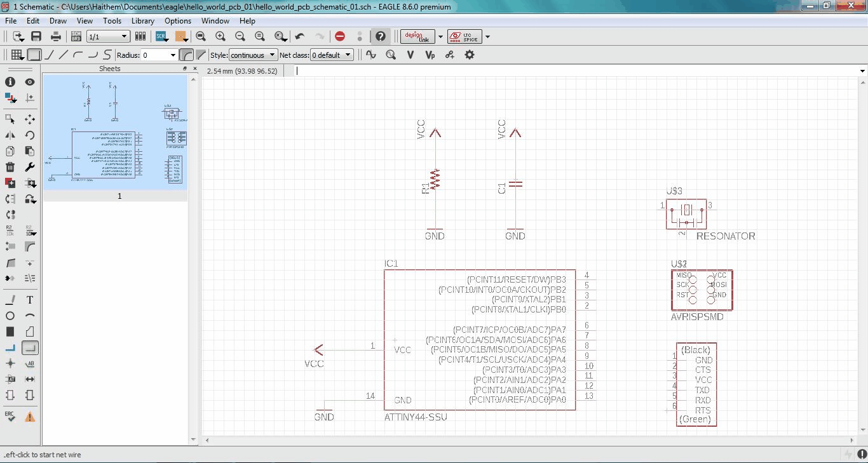
Task: Open the Tools menu
Action: (x=112, y=20)
